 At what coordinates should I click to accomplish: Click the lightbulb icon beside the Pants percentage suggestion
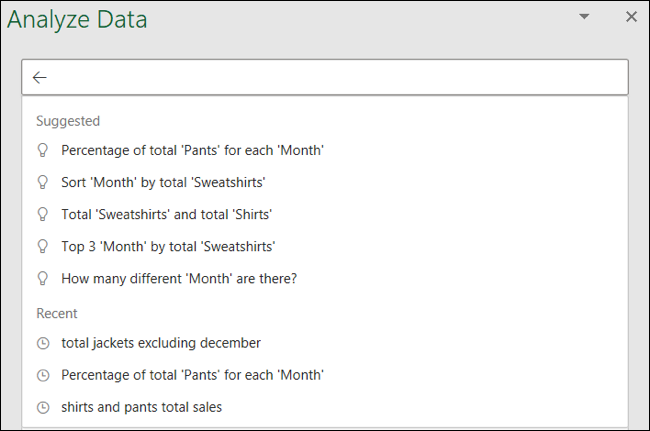(42, 150)
